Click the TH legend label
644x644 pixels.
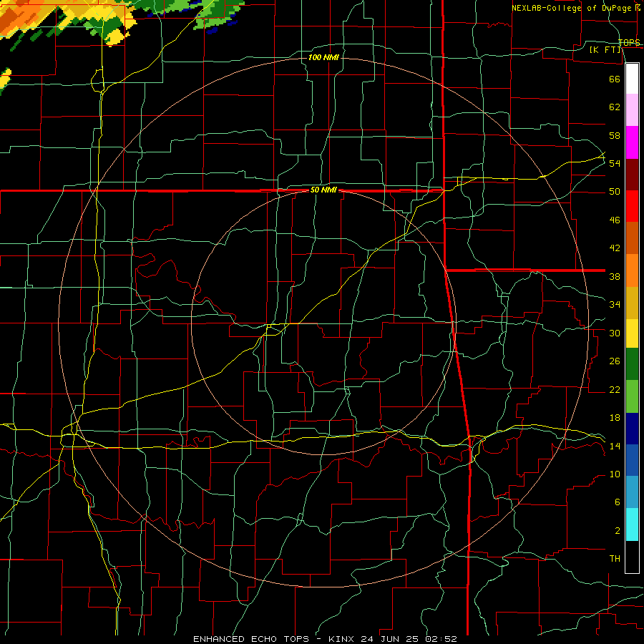pos(615,559)
